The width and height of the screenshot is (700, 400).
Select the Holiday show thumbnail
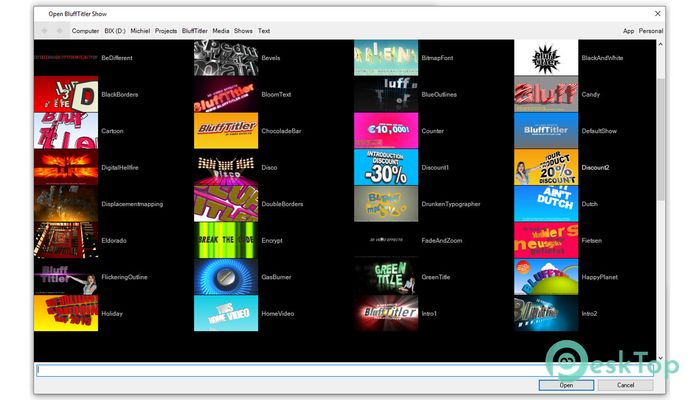coord(66,313)
